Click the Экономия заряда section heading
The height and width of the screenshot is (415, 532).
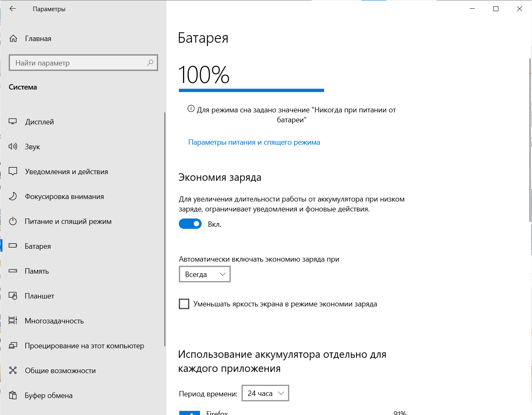[220, 177]
